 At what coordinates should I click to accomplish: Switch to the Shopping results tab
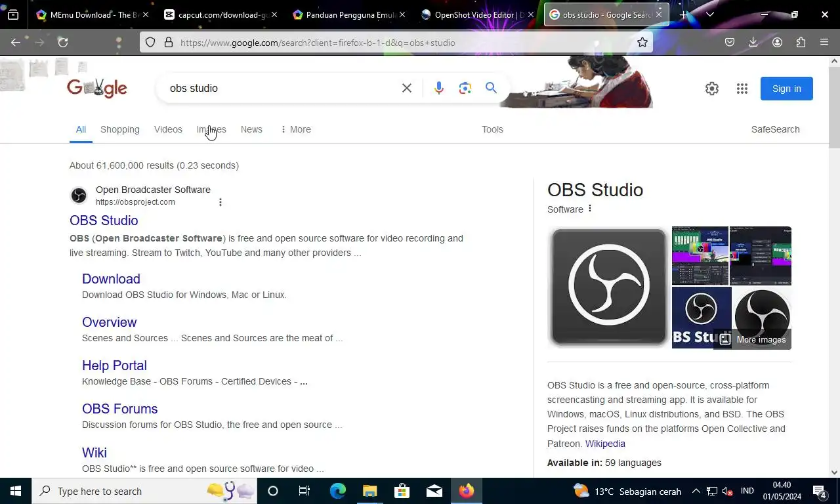120,129
